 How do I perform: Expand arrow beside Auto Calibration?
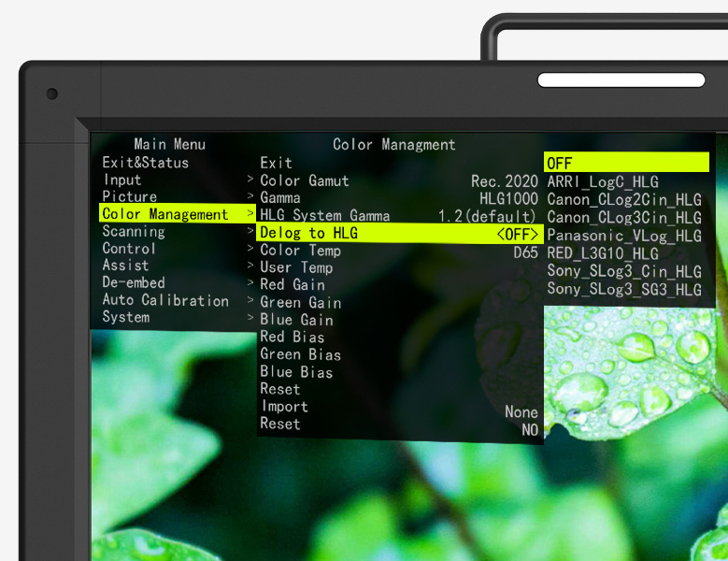click(x=250, y=299)
